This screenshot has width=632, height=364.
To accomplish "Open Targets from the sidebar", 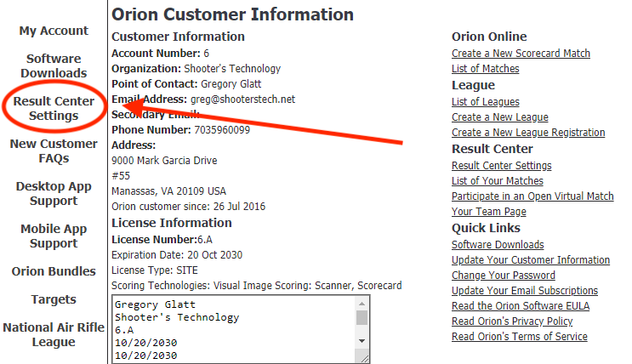I will [54, 299].
